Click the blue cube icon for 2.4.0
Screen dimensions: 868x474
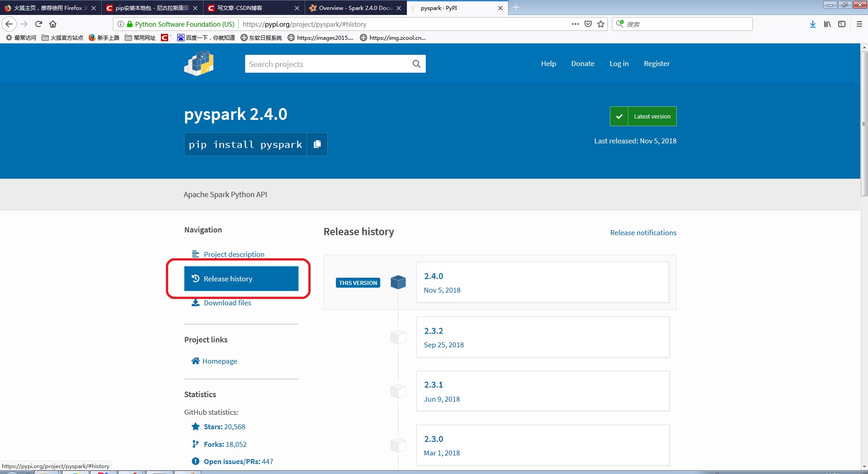[x=398, y=282]
